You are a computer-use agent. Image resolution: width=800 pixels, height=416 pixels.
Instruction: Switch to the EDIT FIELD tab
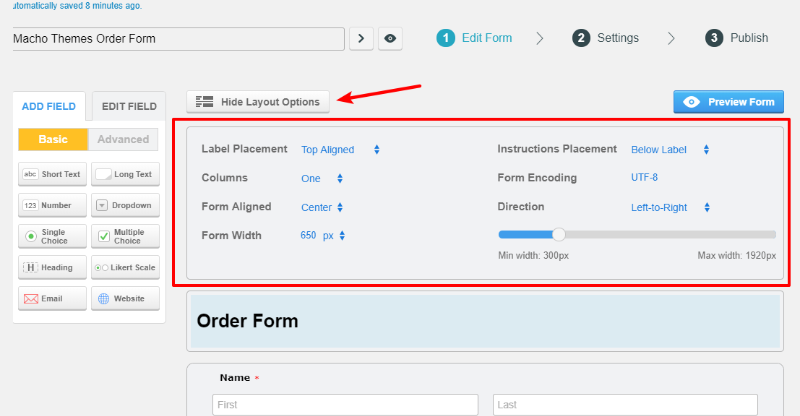(x=129, y=106)
